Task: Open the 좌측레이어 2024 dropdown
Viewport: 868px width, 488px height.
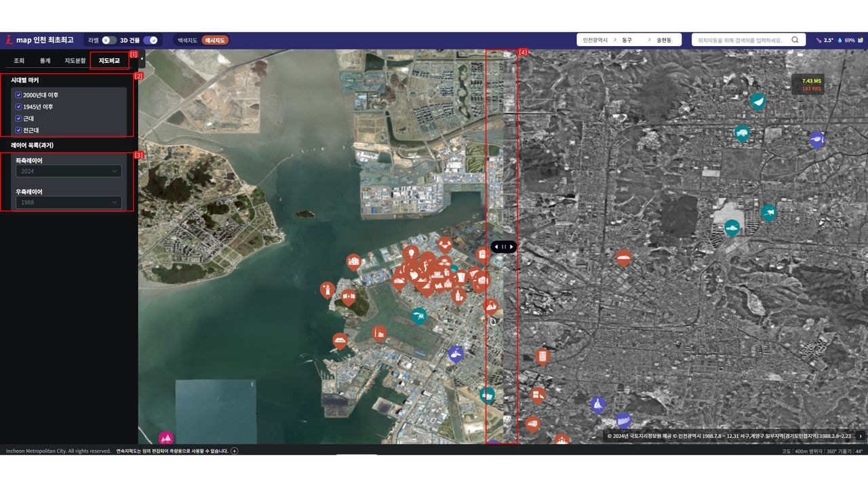Action: coord(68,171)
